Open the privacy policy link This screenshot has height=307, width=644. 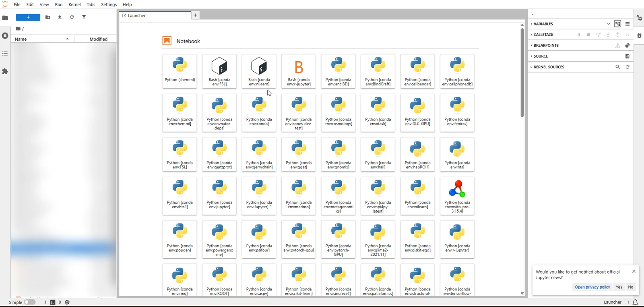click(592, 287)
